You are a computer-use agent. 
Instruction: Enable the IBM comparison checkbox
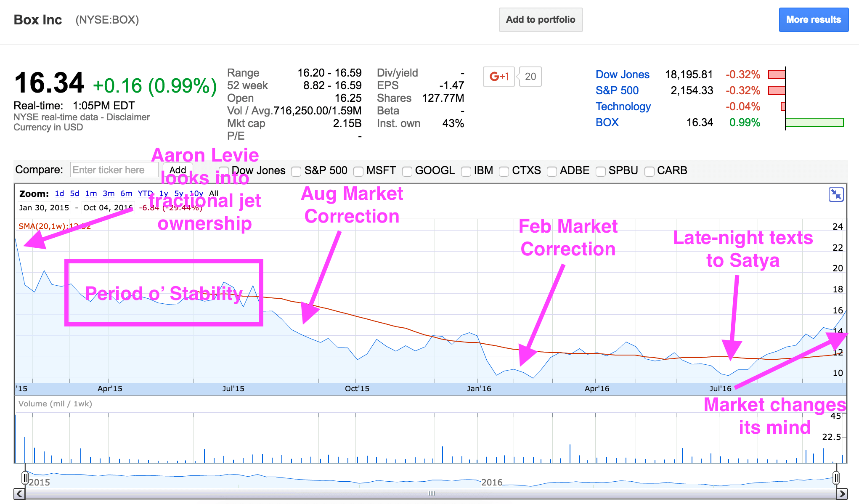coord(466,171)
